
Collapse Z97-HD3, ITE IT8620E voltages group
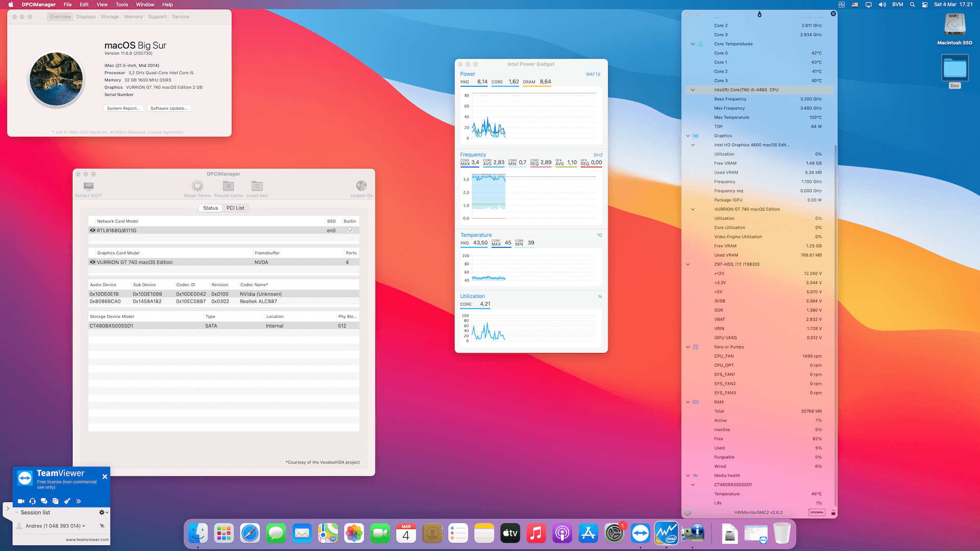(688, 264)
